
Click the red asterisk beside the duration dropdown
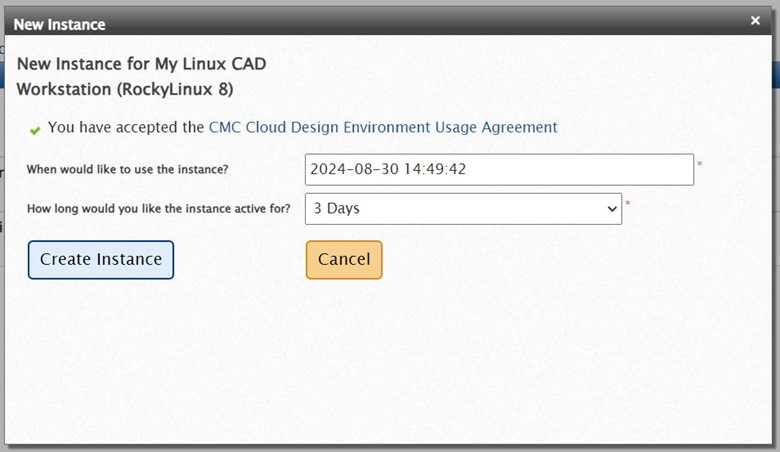point(628,205)
